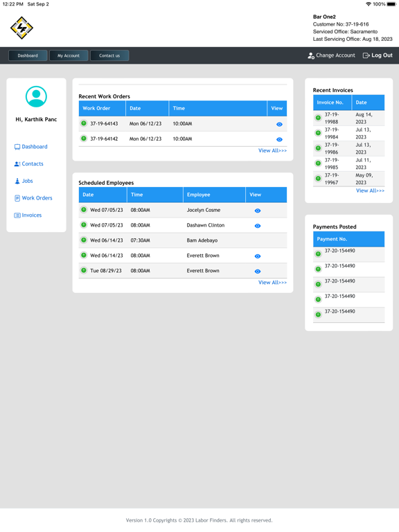This screenshot has height=532, width=399.
Task: Click the Payment No. column header
Action: (x=349, y=239)
